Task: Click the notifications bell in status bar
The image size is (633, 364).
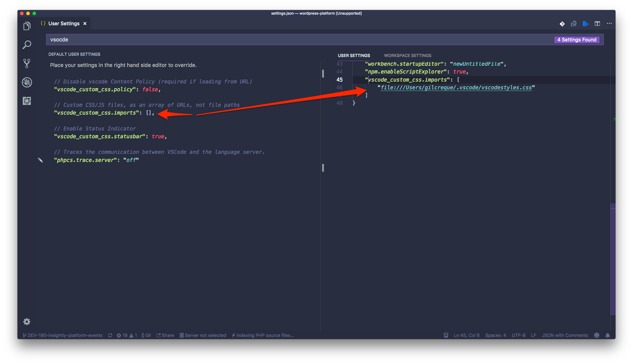Action: [x=607, y=335]
